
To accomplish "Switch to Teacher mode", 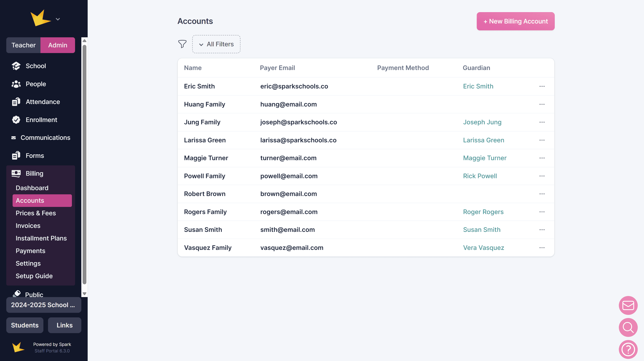I will (23, 45).
